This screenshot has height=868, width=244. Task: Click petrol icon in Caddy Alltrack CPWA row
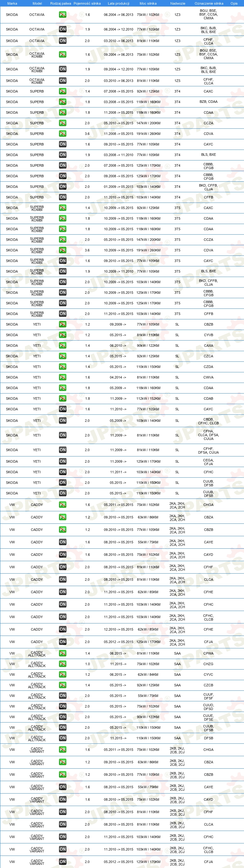pyautogui.click(x=62, y=653)
